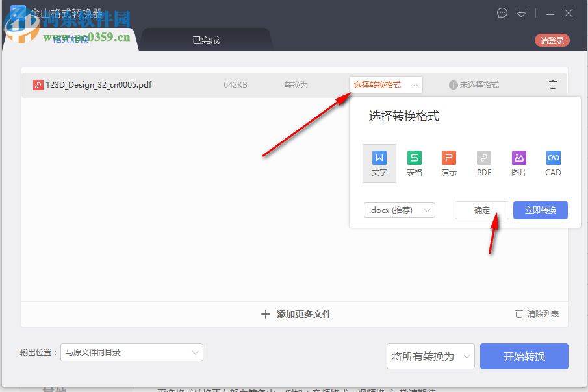Close the 金山格式转换器 window

tap(569, 13)
